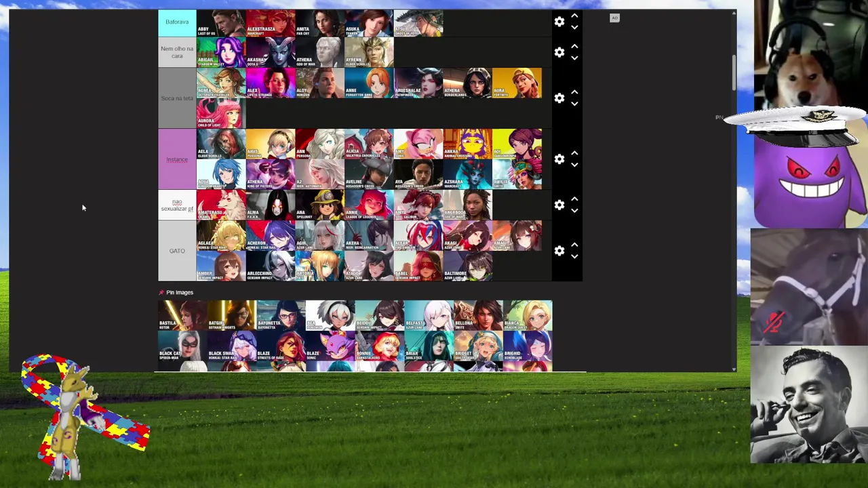This screenshot has height=488, width=868.
Task: Click the Baforava tier label
Action: (x=177, y=22)
